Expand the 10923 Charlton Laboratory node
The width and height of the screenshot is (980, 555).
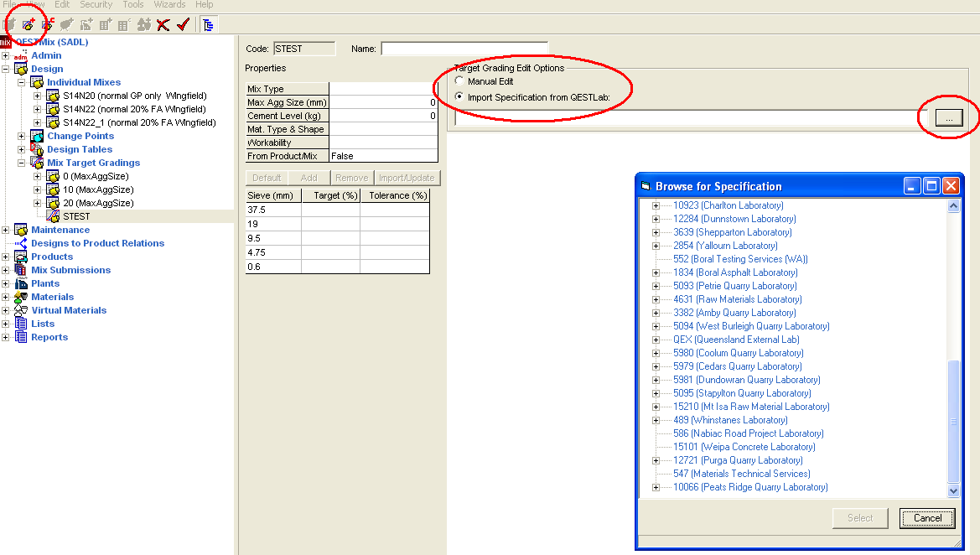[656, 205]
